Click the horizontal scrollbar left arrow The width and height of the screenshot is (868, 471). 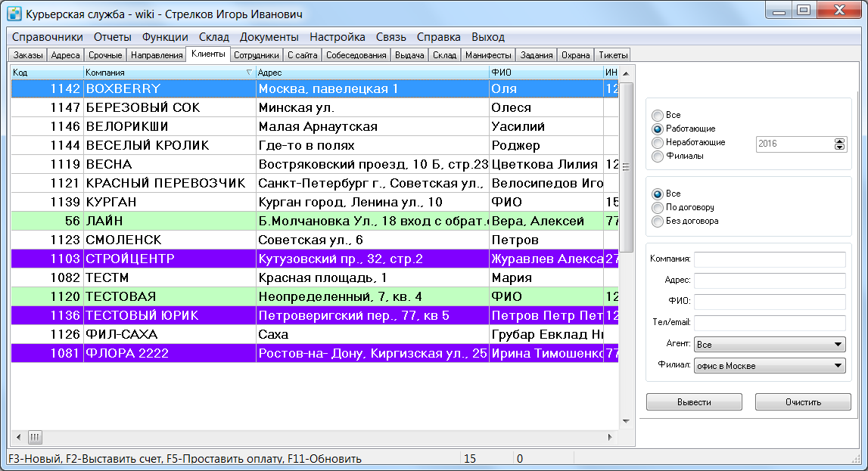pyautogui.click(x=18, y=437)
